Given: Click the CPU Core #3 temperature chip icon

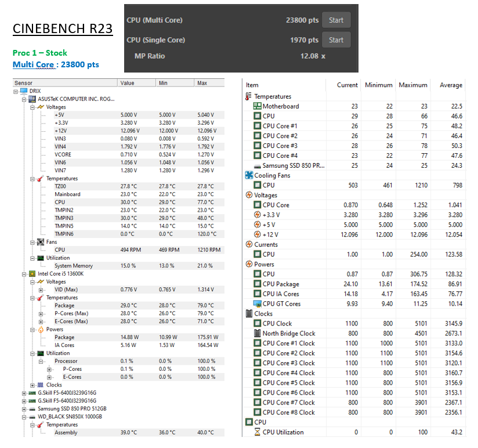Looking at the screenshot, I should (258, 146).
